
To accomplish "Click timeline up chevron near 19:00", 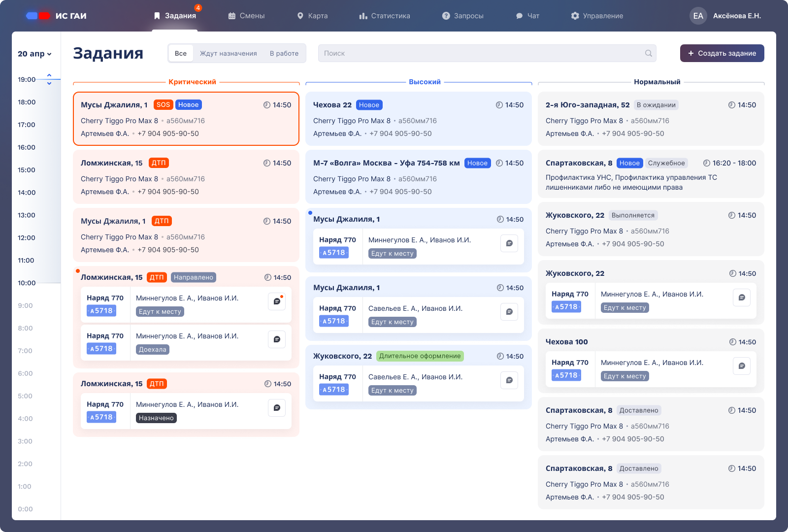I will point(49,75).
